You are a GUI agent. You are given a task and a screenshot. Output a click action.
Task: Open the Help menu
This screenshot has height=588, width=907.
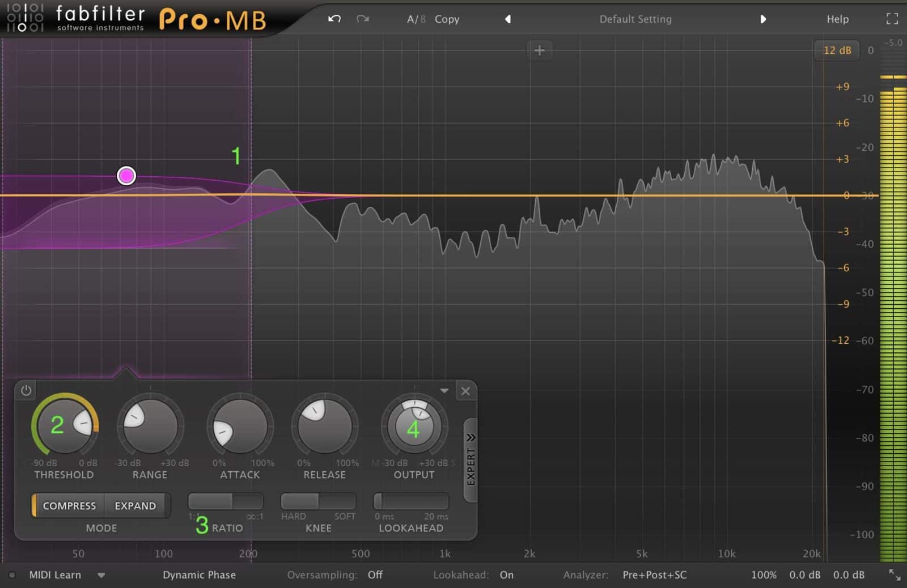point(837,19)
